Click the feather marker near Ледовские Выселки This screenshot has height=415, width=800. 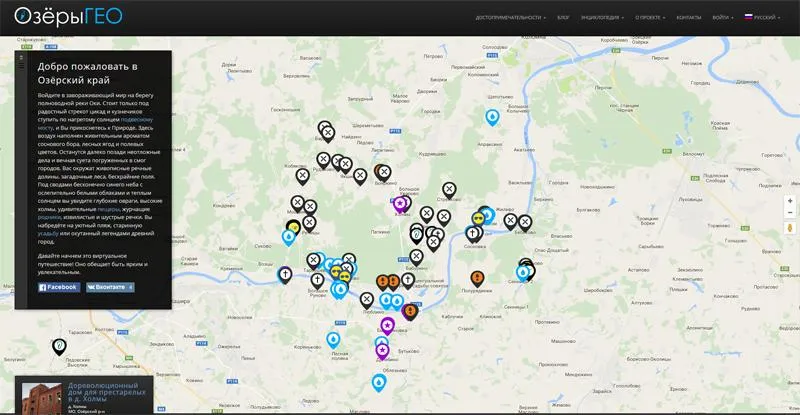[x=60, y=347]
